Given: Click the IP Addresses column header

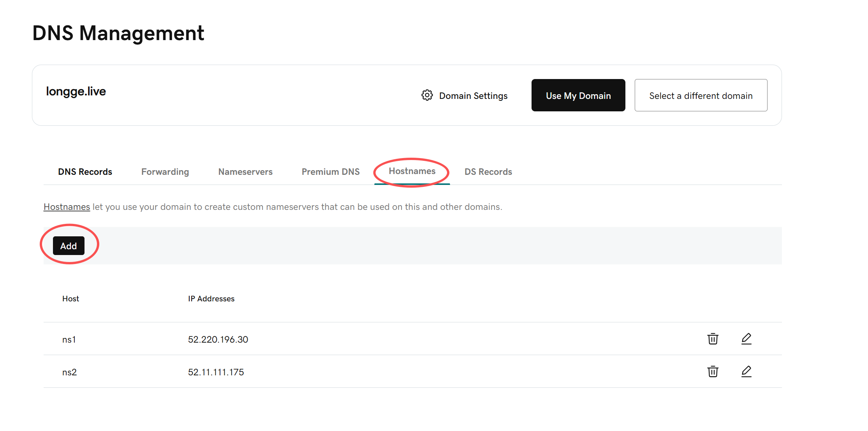Looking at the screenshot, I should coord(211,299).
